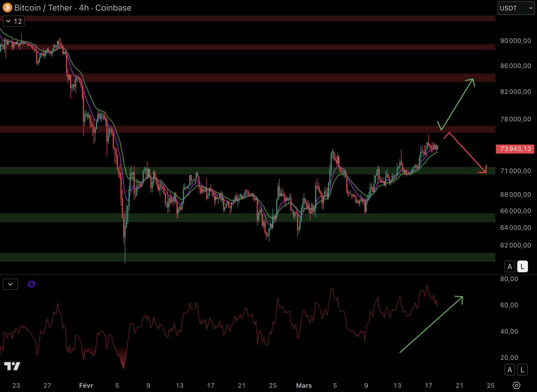Click the purple sync icon in oscillator pane
This screenshot has height=392, width=537.
pos(32,284)
